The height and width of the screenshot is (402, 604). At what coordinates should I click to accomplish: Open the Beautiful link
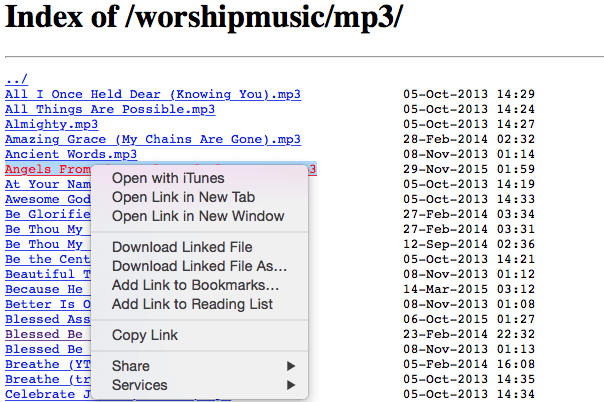48,275
